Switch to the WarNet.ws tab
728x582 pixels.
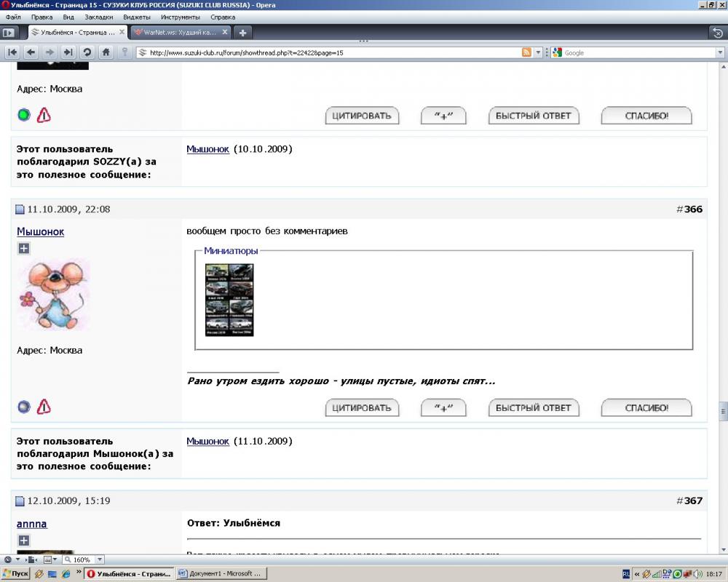coord(180,33)
